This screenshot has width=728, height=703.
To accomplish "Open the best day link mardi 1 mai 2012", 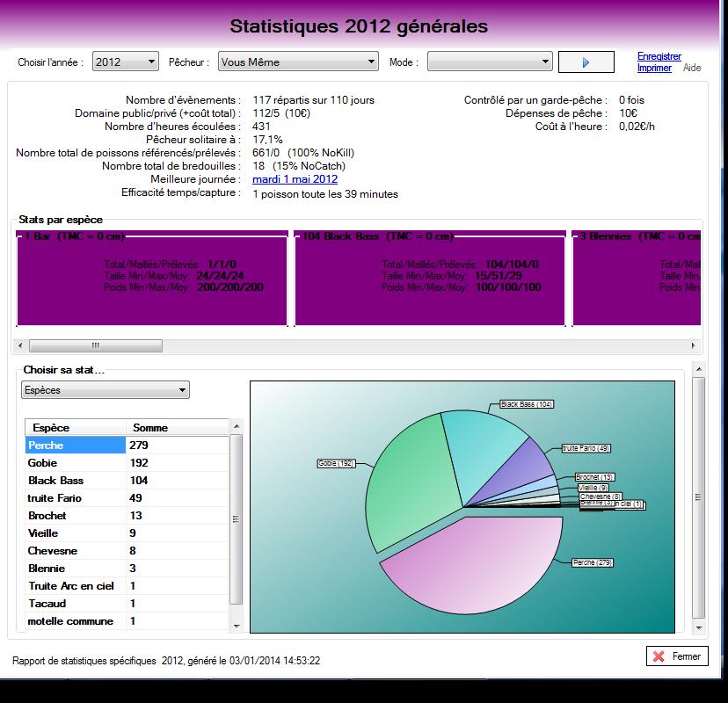I will (295, 179).
